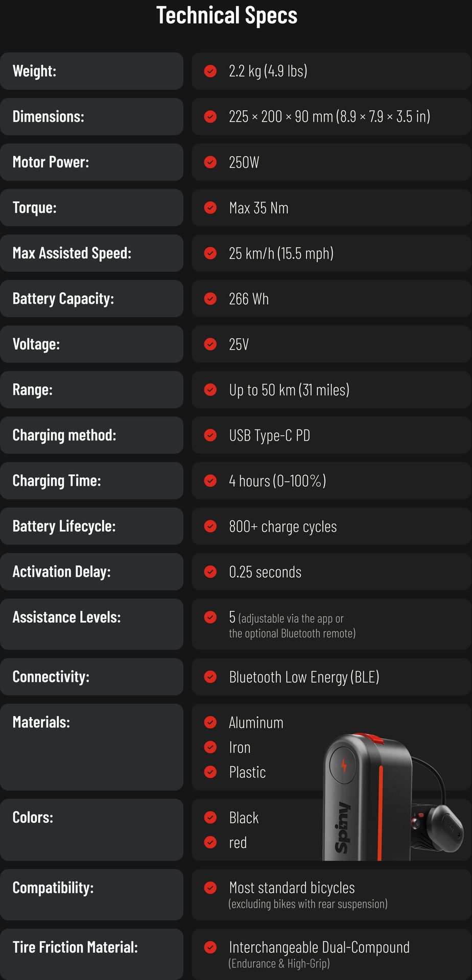The width and height of the screenshot is (472, 980).
Task: Click the red check icon beside 2.2 kg weight
Action: 210,71
